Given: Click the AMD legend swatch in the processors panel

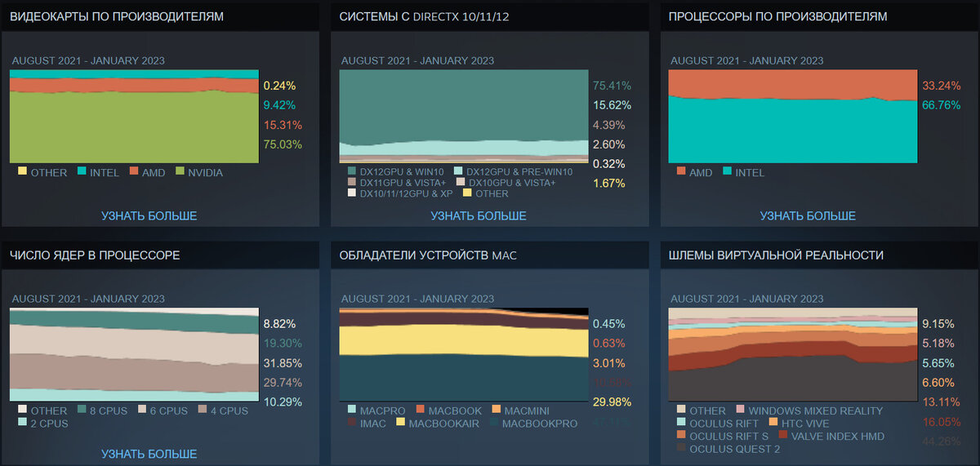Looking at the screenshot, I should point(681,172).
